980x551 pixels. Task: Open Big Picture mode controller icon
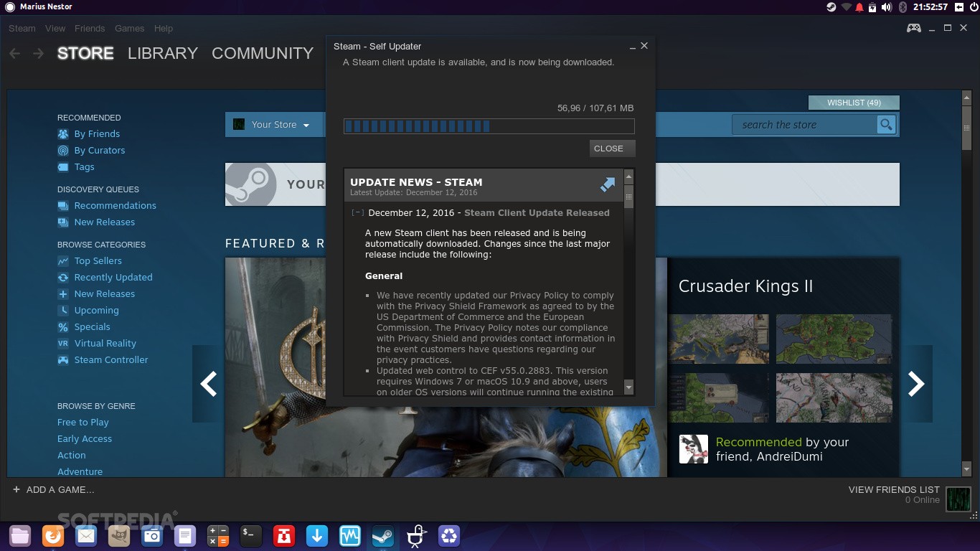[x=913, y=28]
